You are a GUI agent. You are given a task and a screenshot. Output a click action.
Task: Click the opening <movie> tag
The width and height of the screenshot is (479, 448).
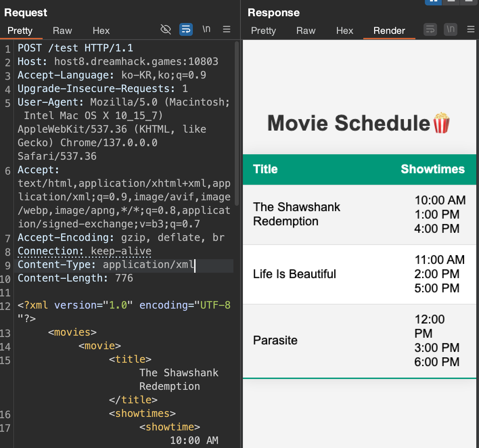pyautogui.click(x=100, y=346)
